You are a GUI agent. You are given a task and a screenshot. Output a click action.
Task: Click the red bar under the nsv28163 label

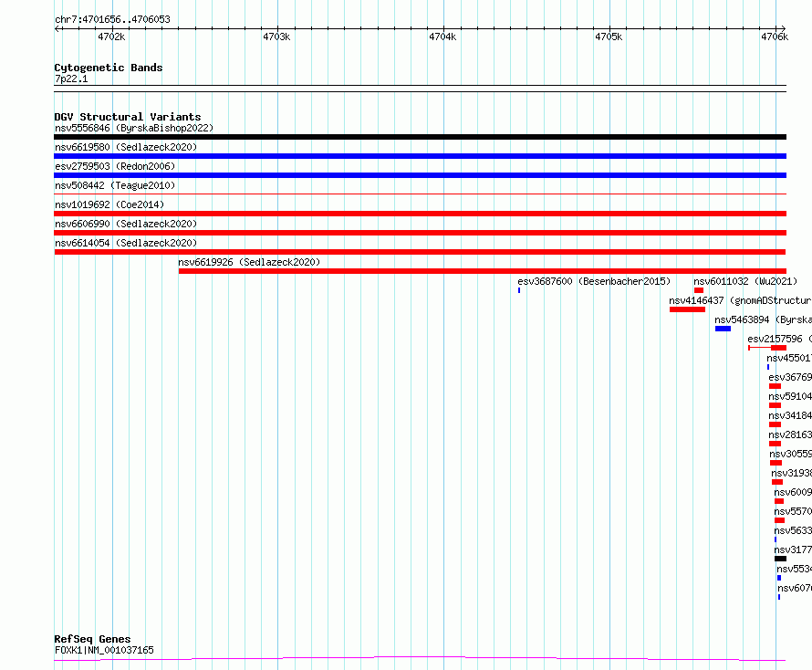pyautogui.click(x=775, y=444)
